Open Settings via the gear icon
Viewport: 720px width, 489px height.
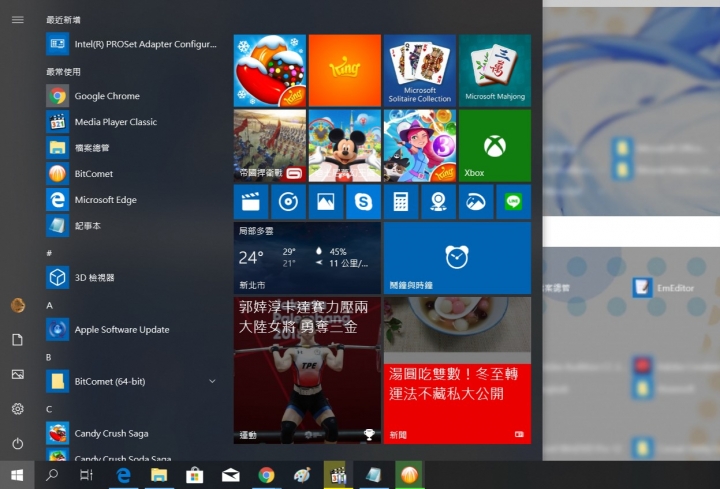[17, 409]
